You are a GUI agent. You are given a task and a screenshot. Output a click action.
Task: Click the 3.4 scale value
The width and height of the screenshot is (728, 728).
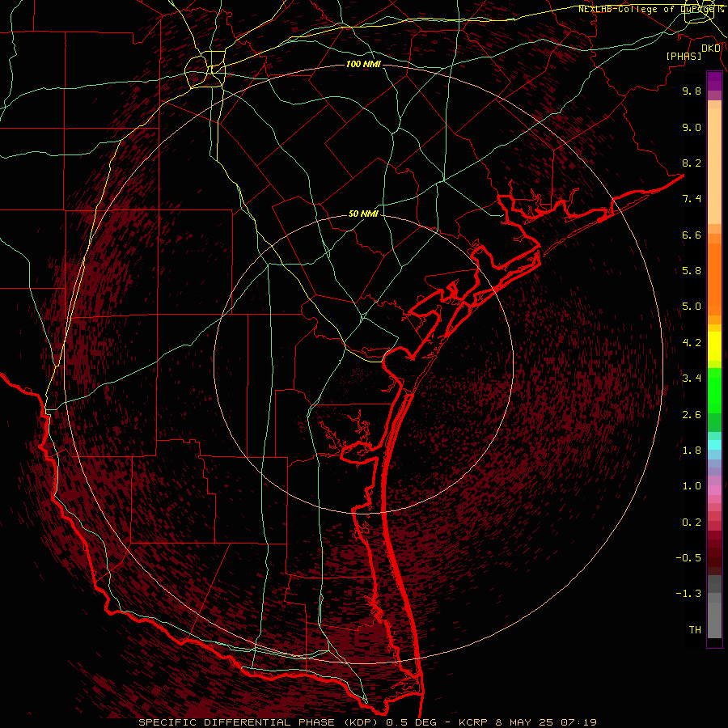pyautogui.click(x=692, y=379)
